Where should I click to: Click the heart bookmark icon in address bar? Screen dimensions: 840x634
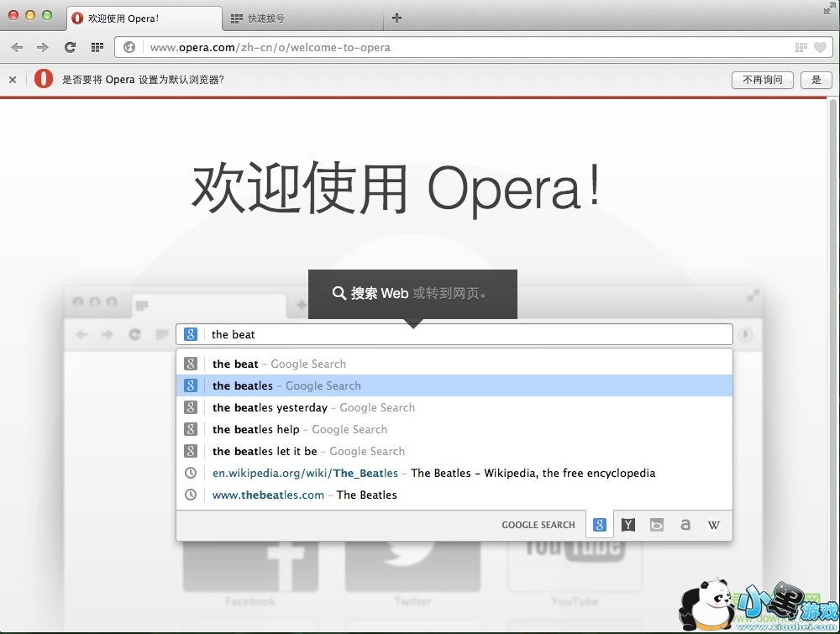820,48
